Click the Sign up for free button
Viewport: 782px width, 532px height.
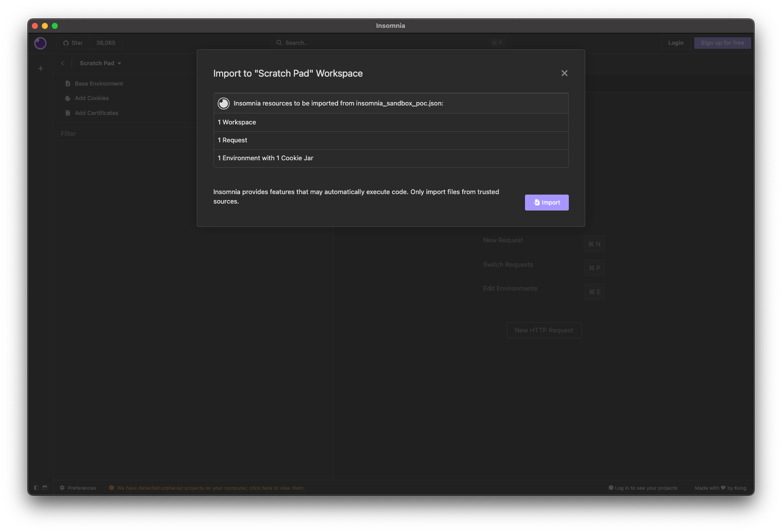[x=722, y=43]
